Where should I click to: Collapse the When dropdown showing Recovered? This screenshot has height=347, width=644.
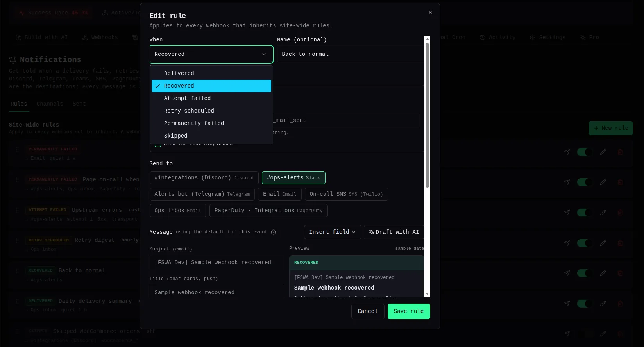click(x=211, y=54)
